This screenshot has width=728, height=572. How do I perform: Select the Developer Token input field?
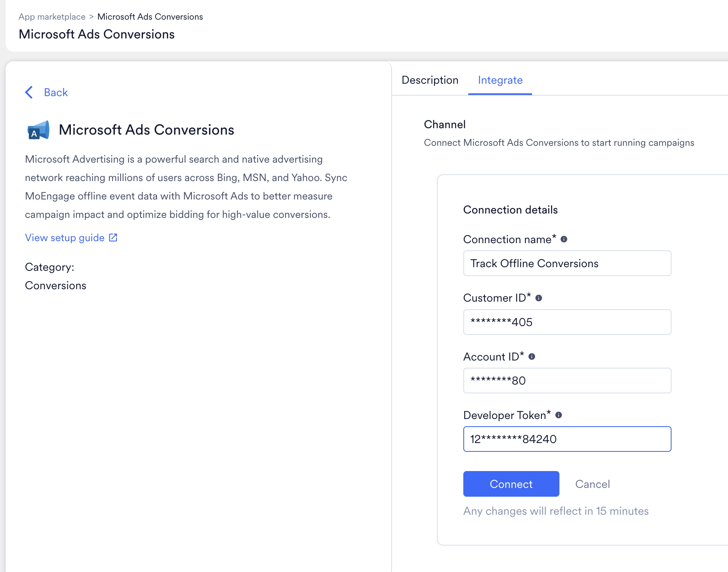tap(567, 439)
